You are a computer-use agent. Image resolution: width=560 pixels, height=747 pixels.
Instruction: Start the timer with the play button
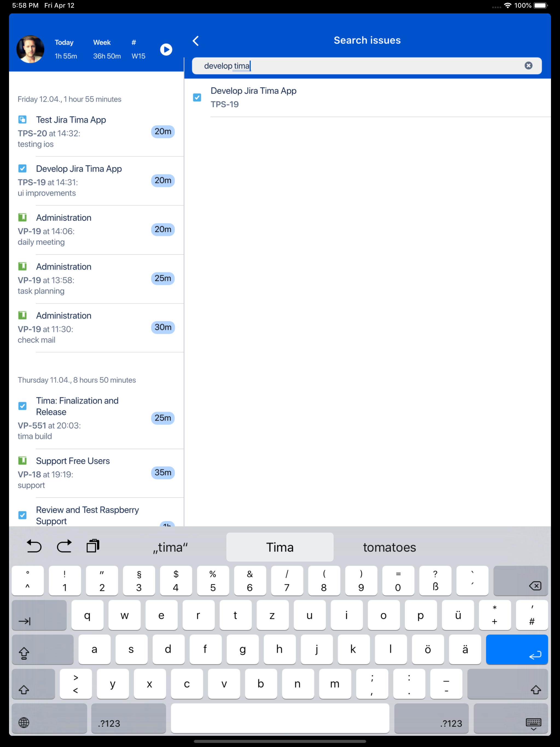166,50
